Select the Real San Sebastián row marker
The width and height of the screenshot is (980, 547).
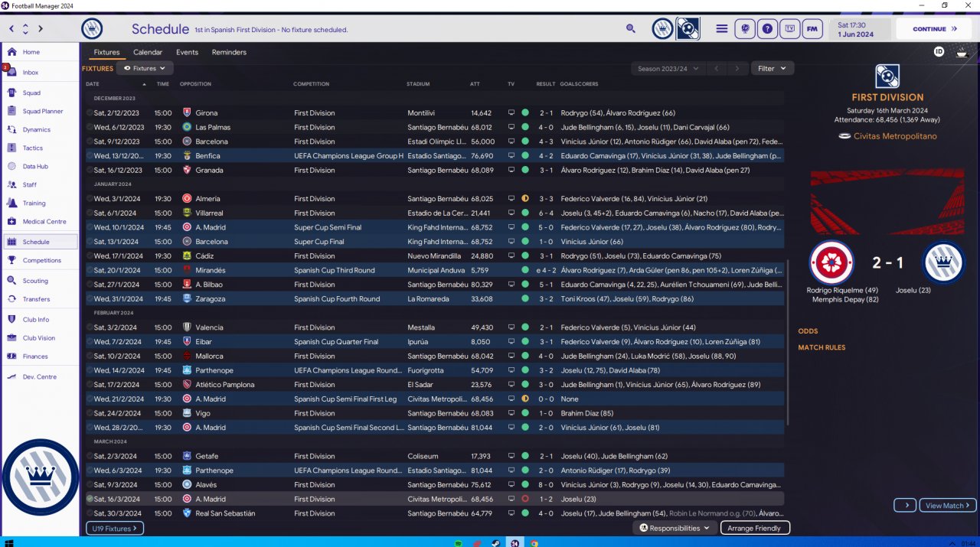(x=90, y=513)
